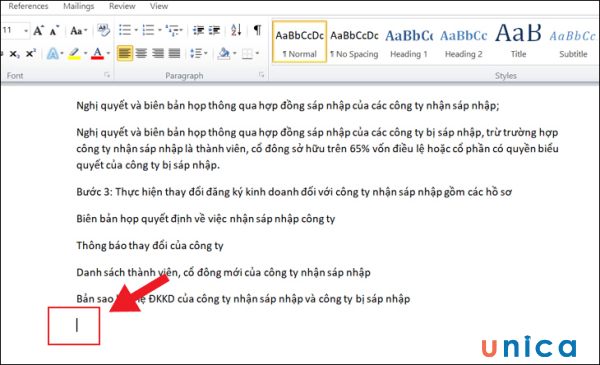This screenshot has width=600, height=365.
Task: Open the Line Spacing options
Action: pyautogui.click(x=199, y=53)
